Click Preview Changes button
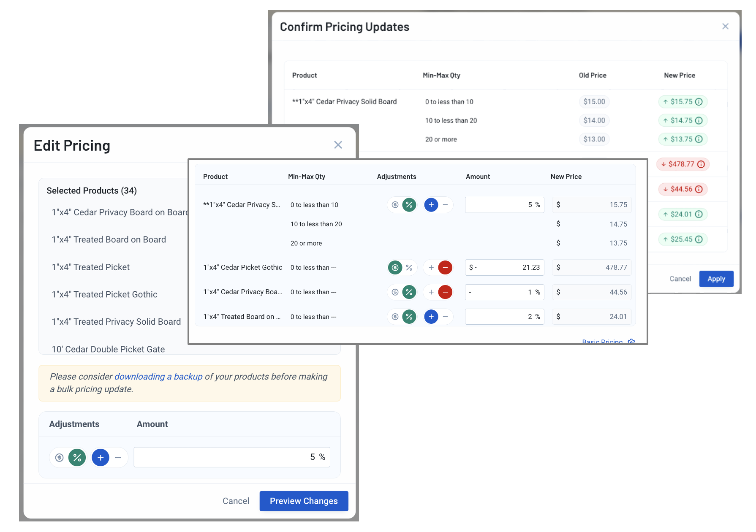756x532 pixels. point(304,501)
